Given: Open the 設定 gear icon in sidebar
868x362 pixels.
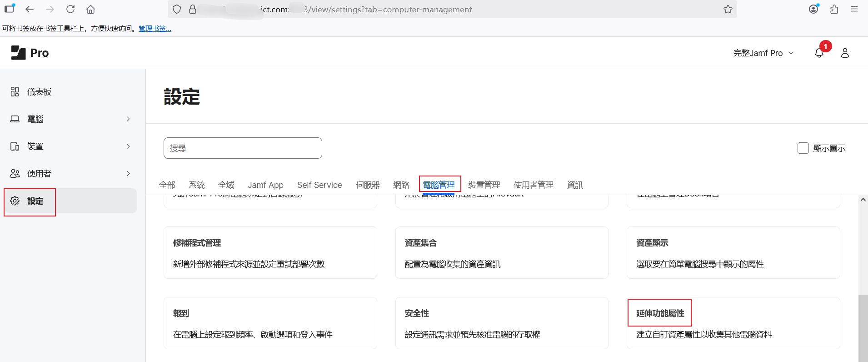Looking at the screenshot, I should point(15,201).
